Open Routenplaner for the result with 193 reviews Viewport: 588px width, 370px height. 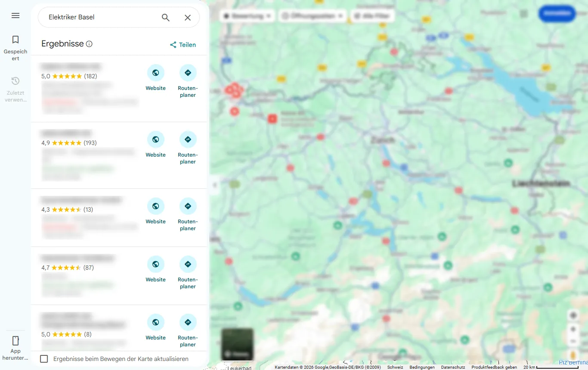188,148
